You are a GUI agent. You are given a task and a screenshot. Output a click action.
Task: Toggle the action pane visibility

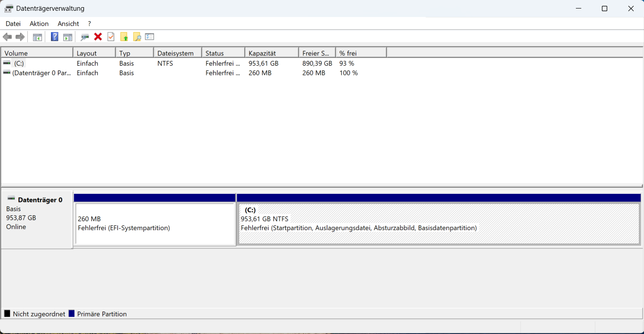pyautogui.click(x=68, y=37)
